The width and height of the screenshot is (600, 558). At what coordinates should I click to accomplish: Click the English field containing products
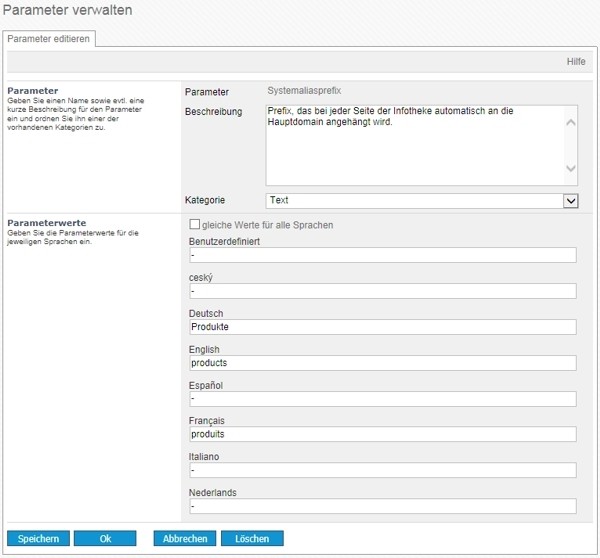click(x=382, y=363)
